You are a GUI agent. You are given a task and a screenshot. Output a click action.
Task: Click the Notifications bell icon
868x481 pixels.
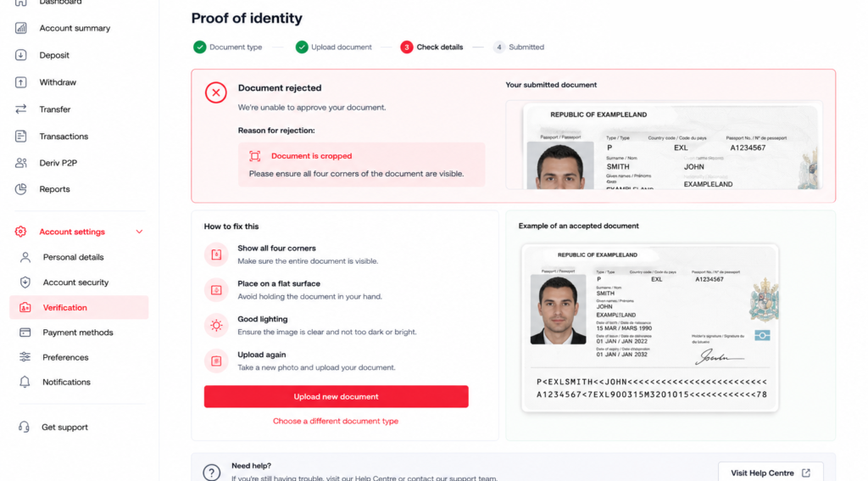point(25,382)
